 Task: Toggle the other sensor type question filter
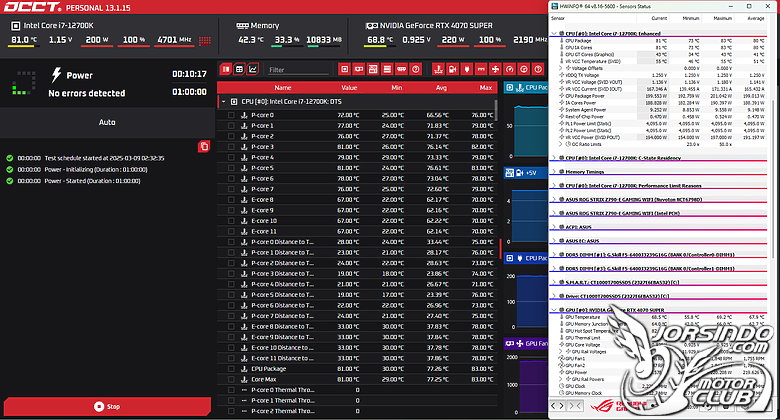tap(538, 69)
